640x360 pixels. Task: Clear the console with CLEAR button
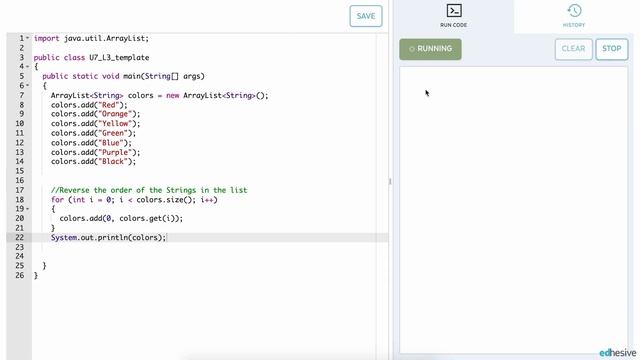coord(573,49)
